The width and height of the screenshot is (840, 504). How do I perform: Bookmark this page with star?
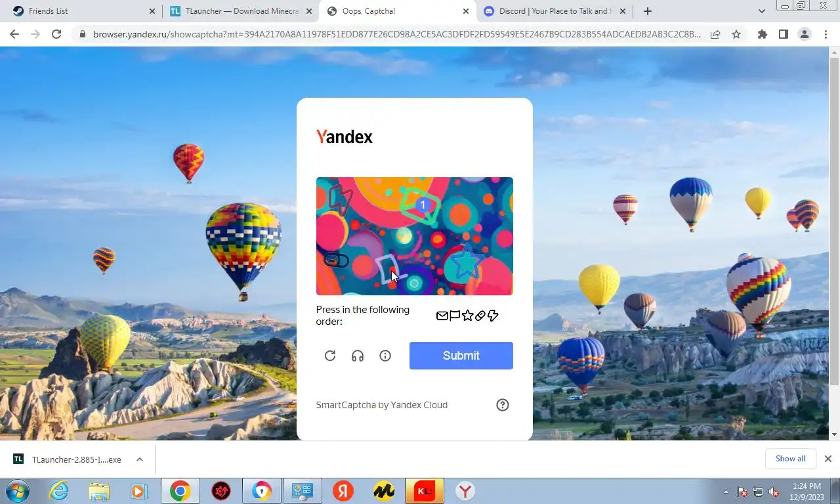pos(736,34)
